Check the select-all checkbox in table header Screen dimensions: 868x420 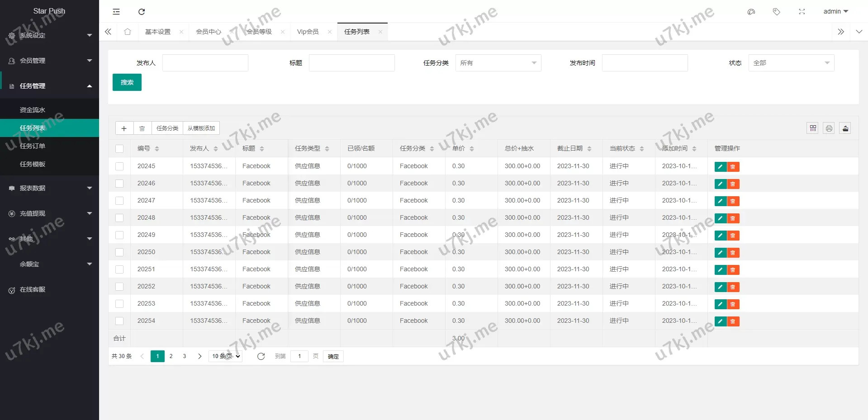[119, 149]
